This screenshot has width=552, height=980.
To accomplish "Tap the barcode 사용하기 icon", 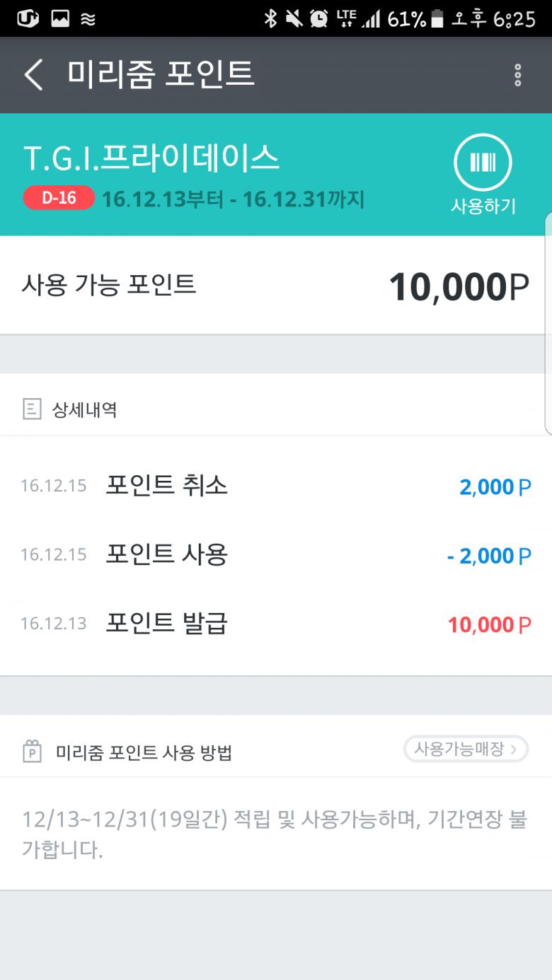I will [483, 163].
